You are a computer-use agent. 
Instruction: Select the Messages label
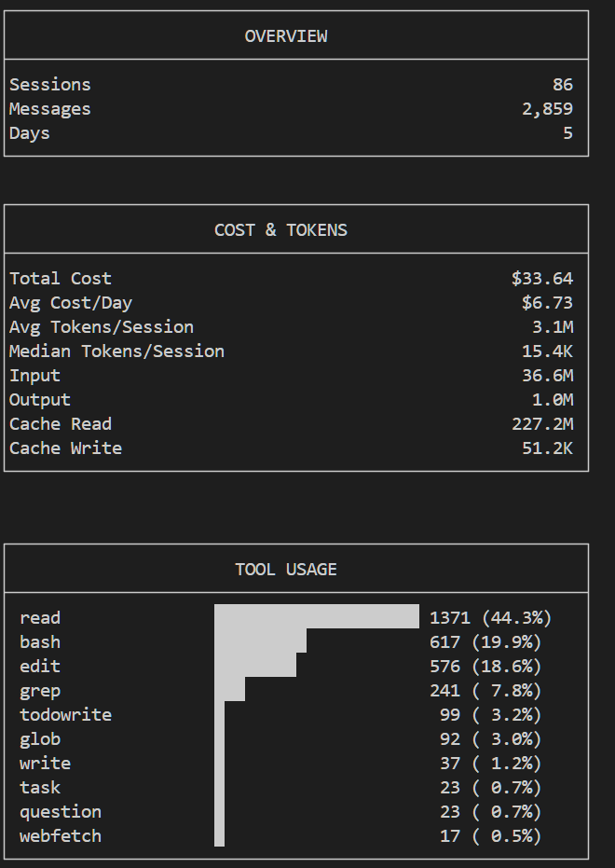click(x=49, y=109)
